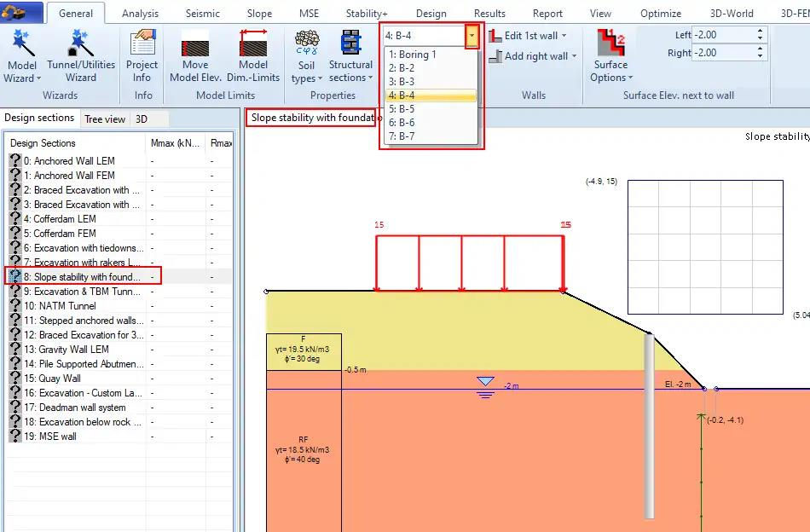Viewport: 810px width, 532px height.
Task: Select 12: Braced Excavation for 3... section
Action: pyautogui.click(x=75, y=335)
